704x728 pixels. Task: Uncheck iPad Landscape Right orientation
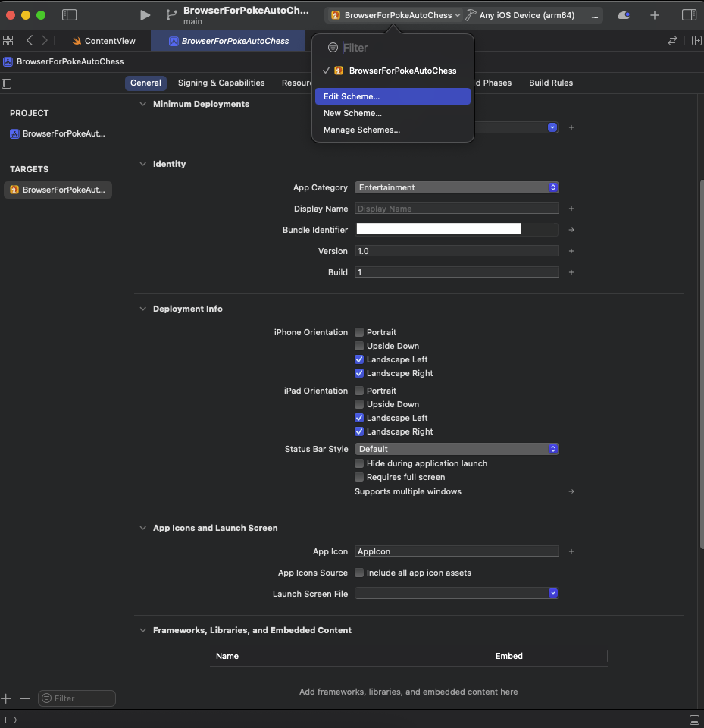[359, 431]
